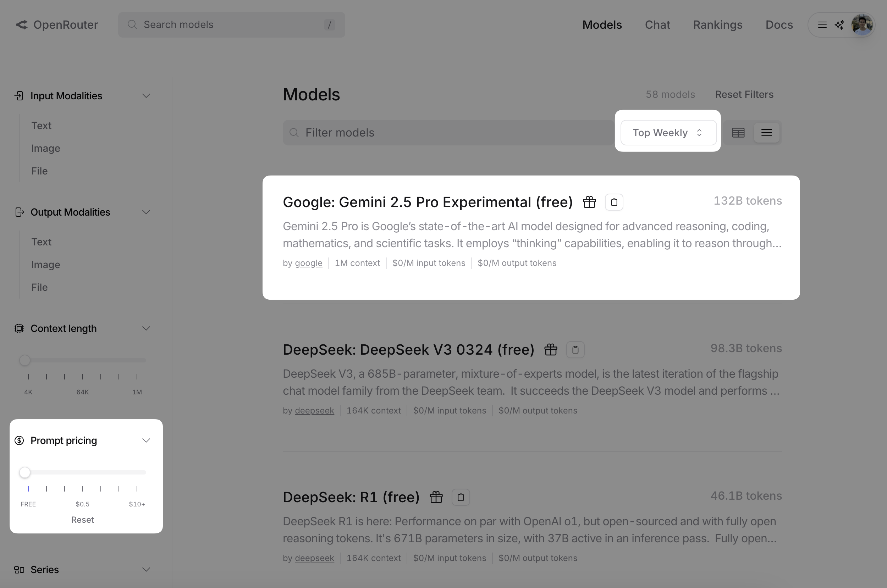
Task: Collapse the Input Modalities section
Action: tap(146, 96)
